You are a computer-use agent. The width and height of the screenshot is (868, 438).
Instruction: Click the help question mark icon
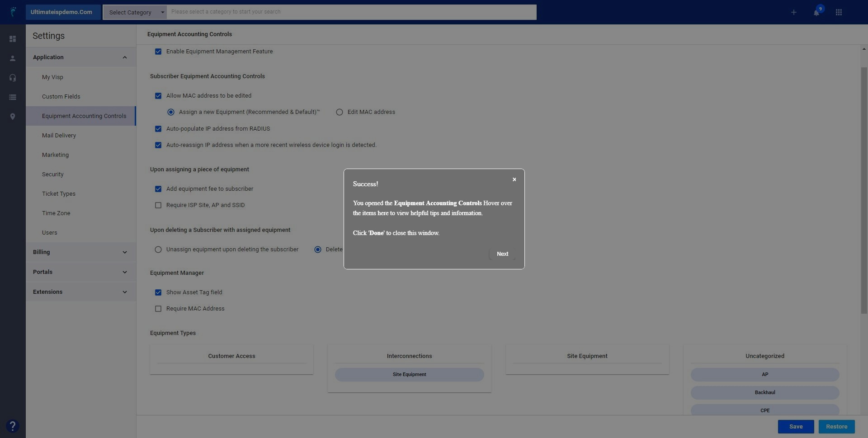(13, 426)
